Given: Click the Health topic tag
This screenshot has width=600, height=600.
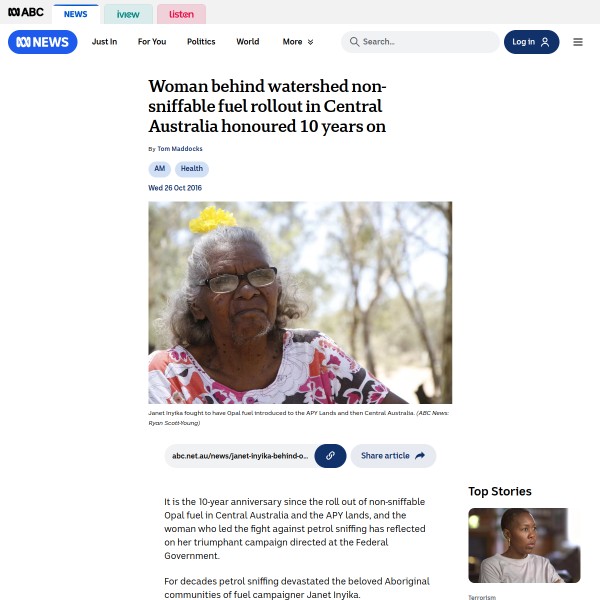Looking at the screenshot, I should (x=192, y=169).
